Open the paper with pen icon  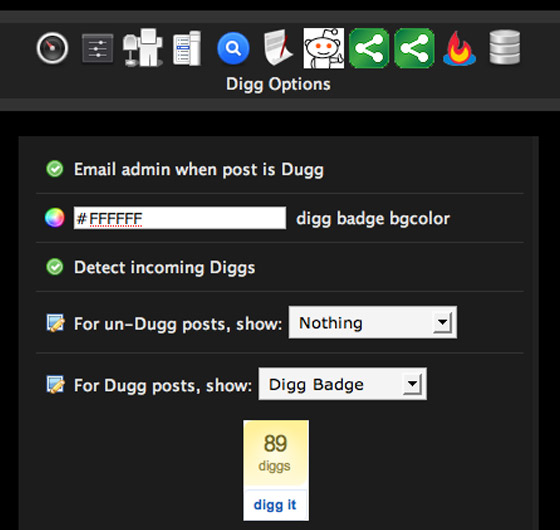click(x=278, y=48)
